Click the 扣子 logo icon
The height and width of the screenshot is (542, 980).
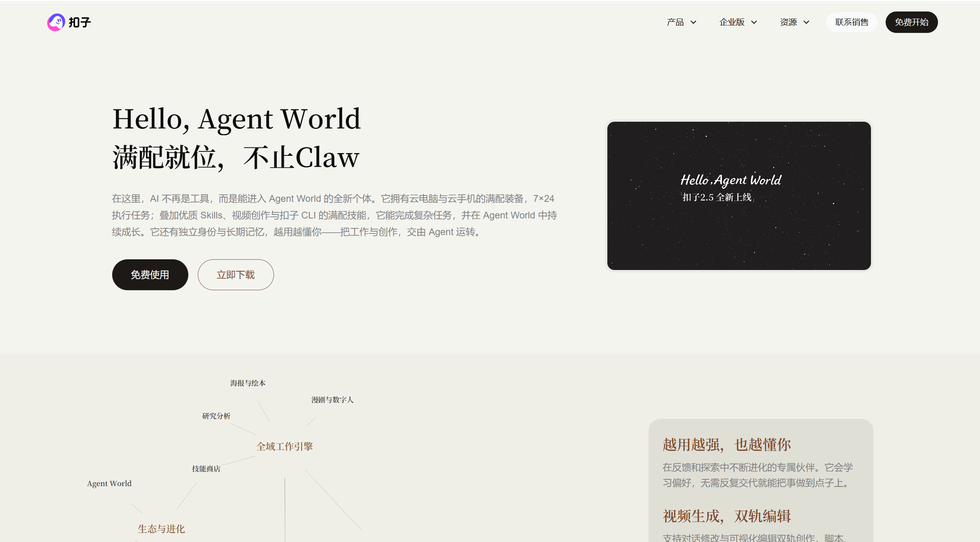(56, 22)
